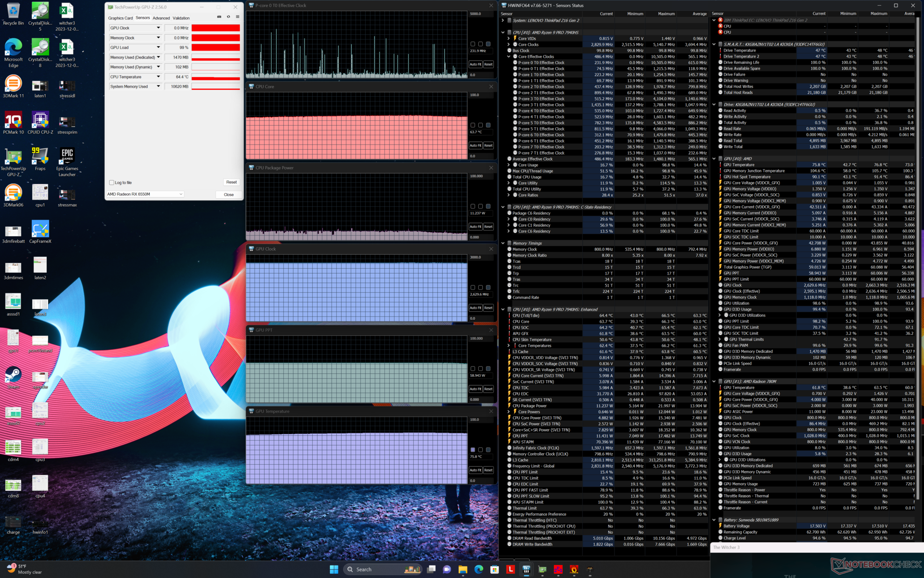This screenshot has height=578, width=924.
Task: Open the Memory Clock sensor dropdown arrow
Action: click(x=158, y=38)
